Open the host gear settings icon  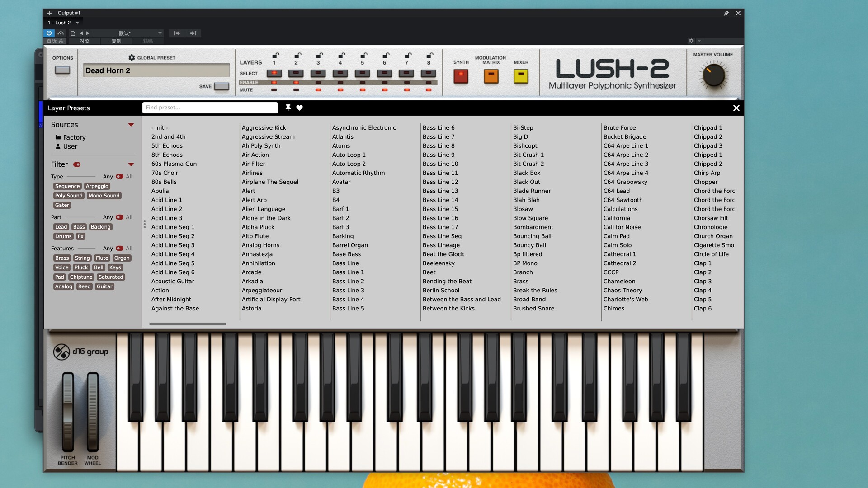click(691, 41)
